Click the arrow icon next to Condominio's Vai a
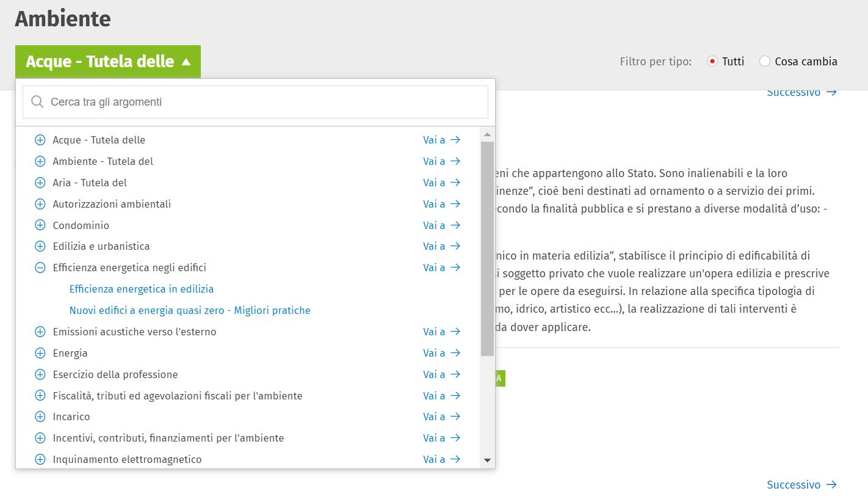 pos(455,225)
